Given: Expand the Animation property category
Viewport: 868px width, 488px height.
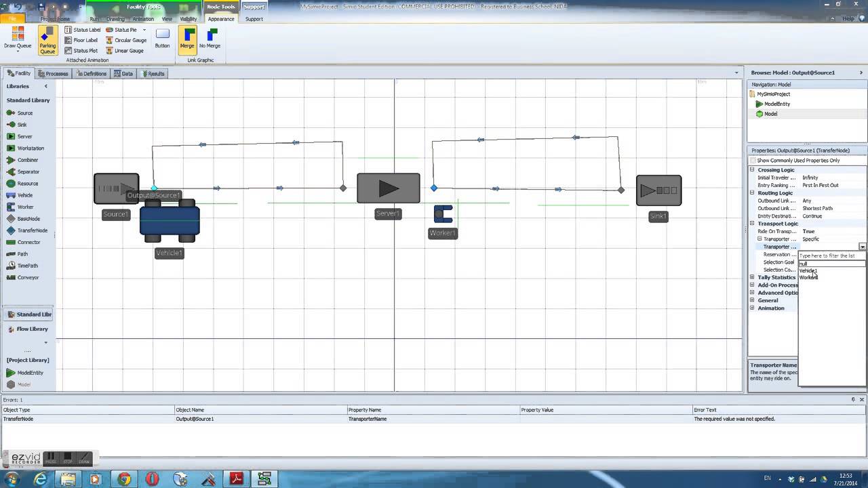Looking at the screenshot, I should pyautogui.click(x=752, y=308).
